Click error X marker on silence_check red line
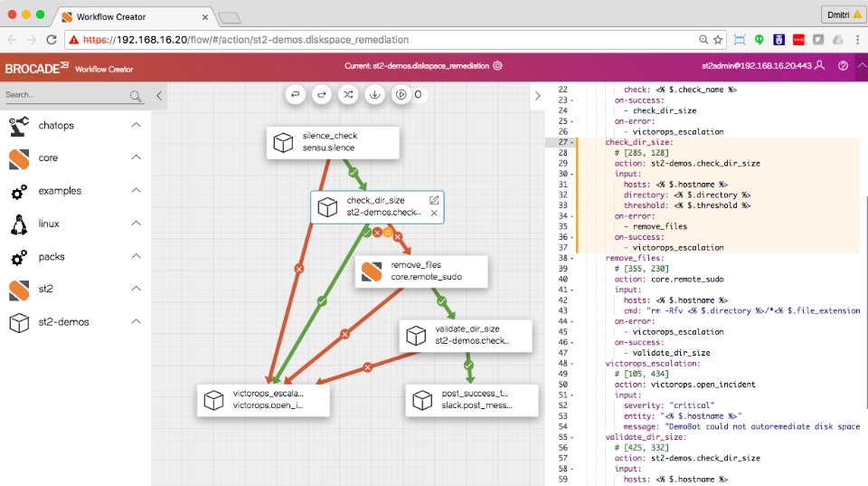This screenshot has height=486, width=868. [299, 269]
